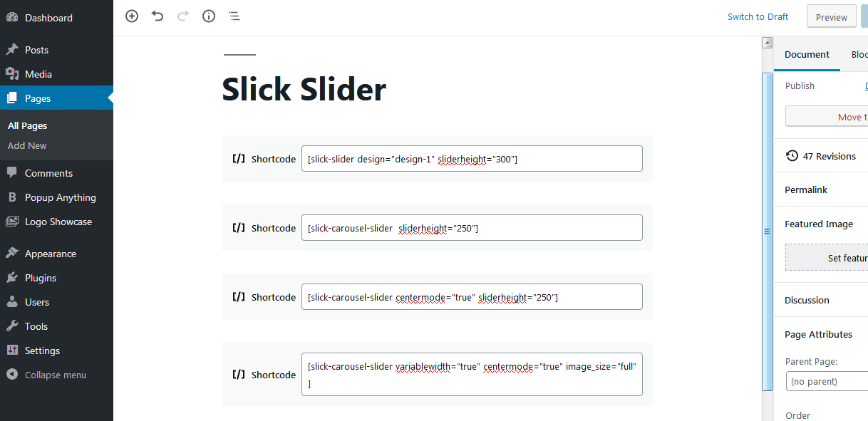Click the Preview button

(831, 17)
